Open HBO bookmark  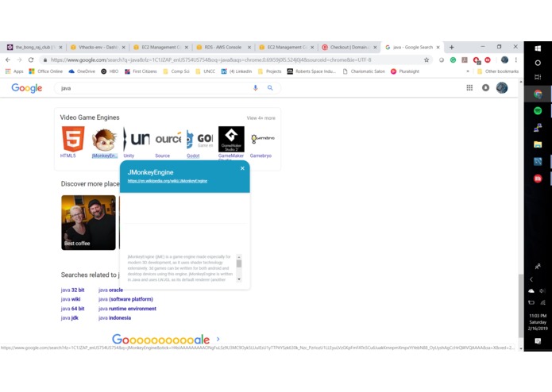[110, 71]
